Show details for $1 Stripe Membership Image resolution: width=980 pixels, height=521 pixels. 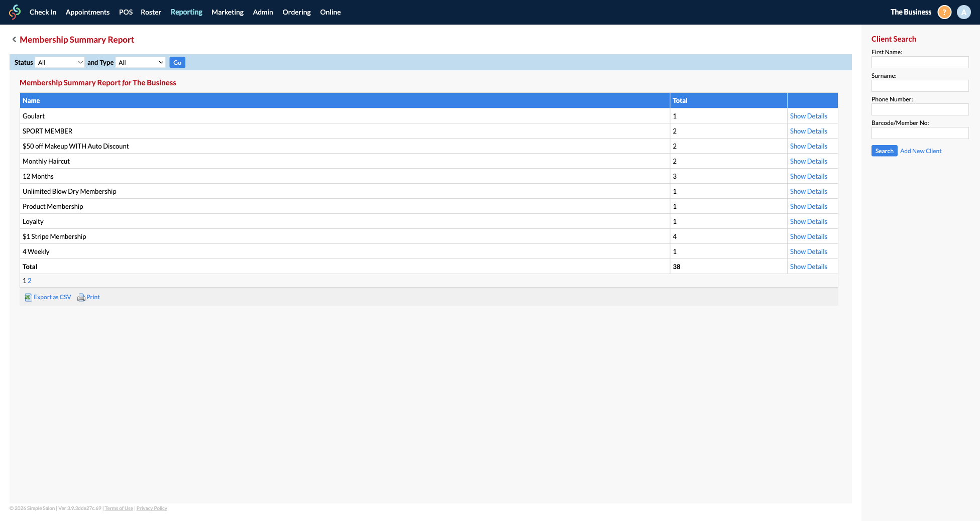(x=808, y=236)
